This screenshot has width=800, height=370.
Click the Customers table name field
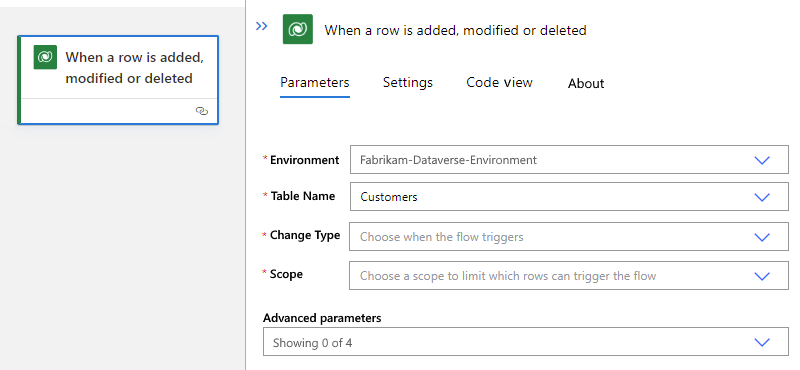coord(569,196)
